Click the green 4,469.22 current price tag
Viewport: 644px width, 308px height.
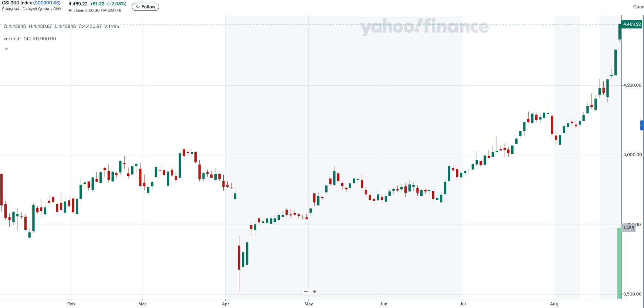pos(632,24)
